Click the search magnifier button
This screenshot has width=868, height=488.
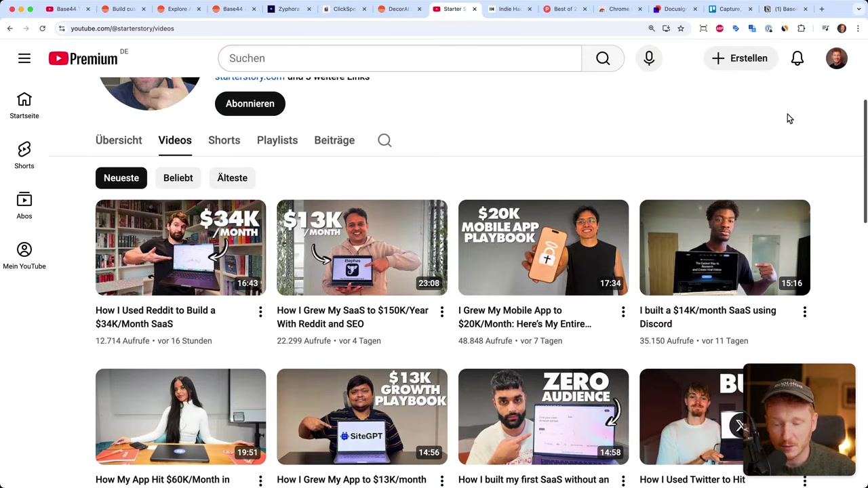pyautogui.click(x=603, y=58)
